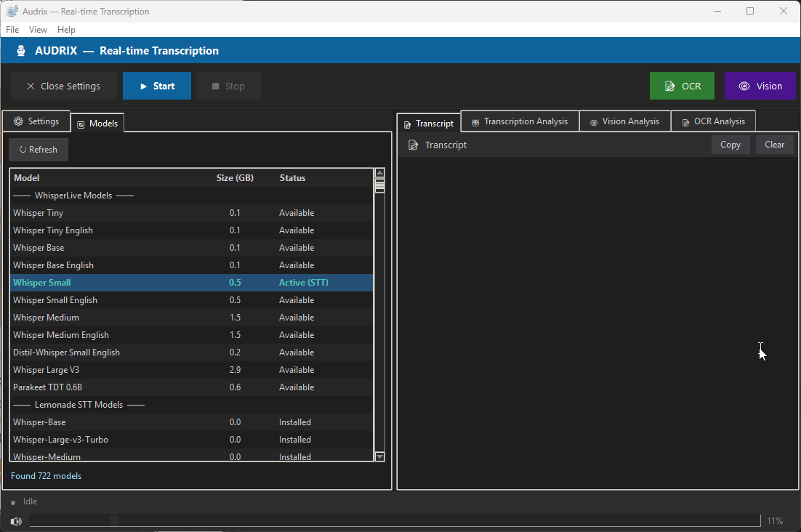
Task: Click the models list scroll down arrow
Action: (379, 456)
